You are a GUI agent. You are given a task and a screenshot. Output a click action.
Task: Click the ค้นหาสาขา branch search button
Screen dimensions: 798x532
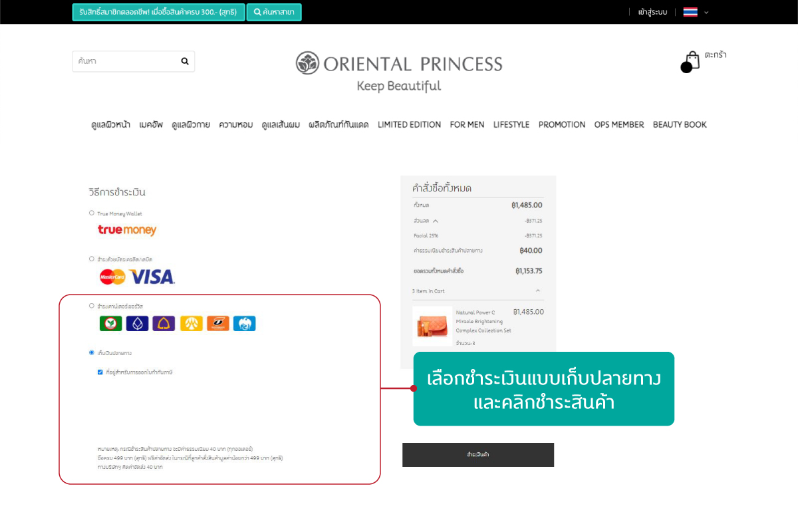tap(274, 12)
